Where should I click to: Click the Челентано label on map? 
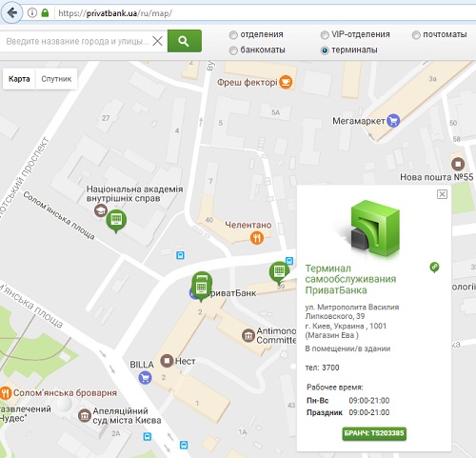(248, 225)
